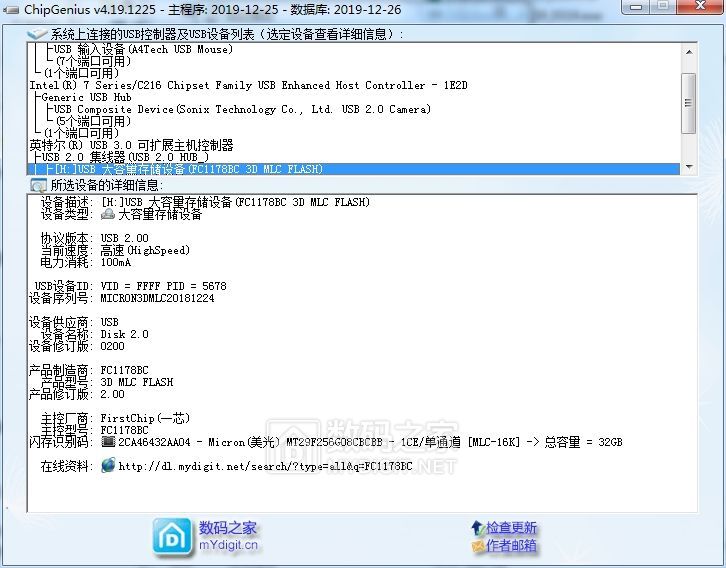Click the 数码之家 house logo icon
726x568 pixels.
(x=172, y=536)
